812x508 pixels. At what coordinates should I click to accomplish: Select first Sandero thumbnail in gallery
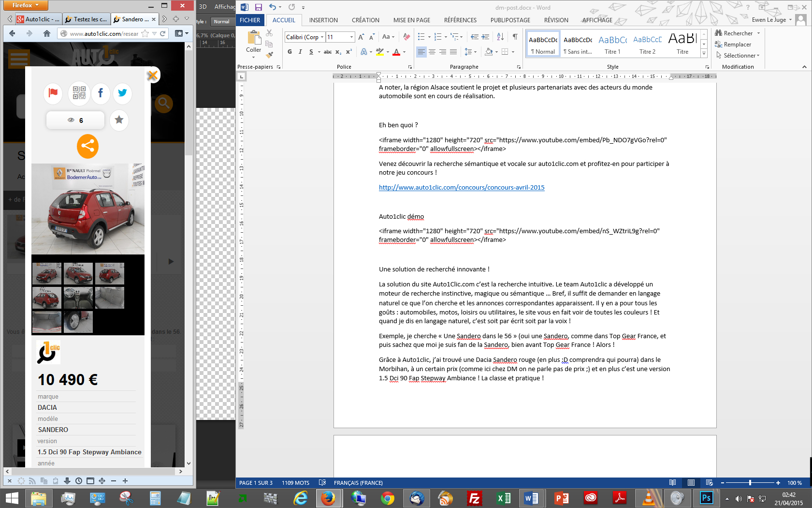tap(47, 274)
